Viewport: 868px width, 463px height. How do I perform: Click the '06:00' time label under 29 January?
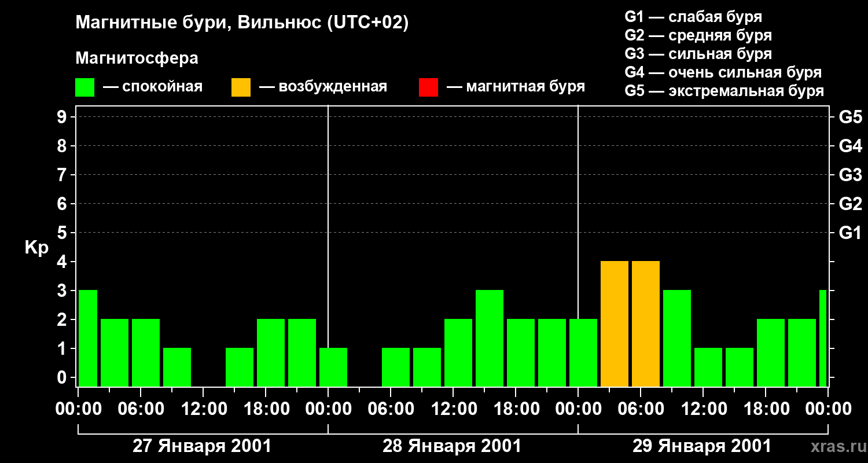(641, 409)
